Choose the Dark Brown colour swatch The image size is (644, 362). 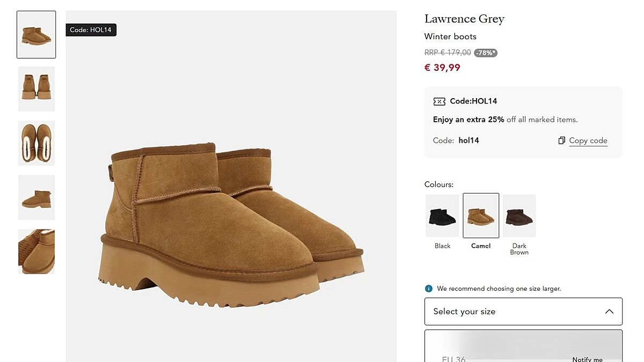(519, 216)
